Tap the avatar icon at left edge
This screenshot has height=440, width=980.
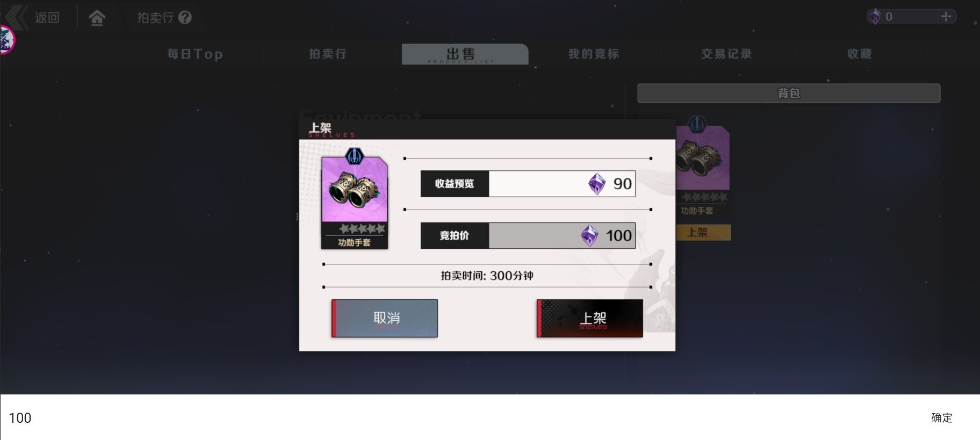[x=6, y=40]
